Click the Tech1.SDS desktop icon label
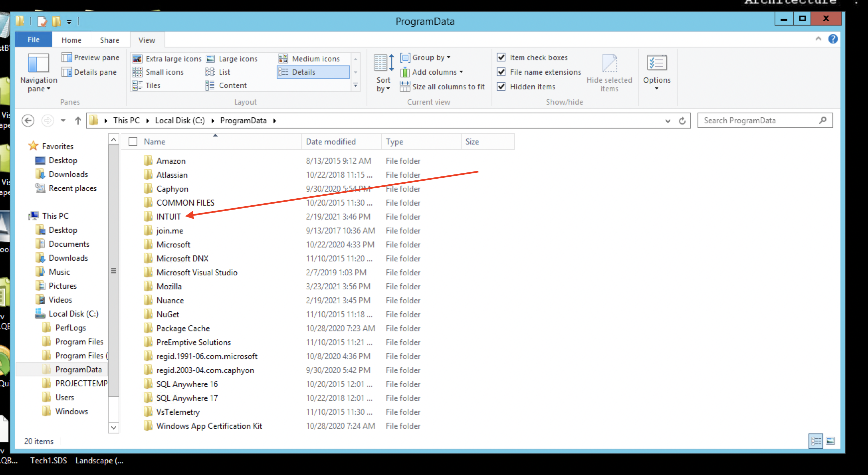868x475 pixels. 49,460
